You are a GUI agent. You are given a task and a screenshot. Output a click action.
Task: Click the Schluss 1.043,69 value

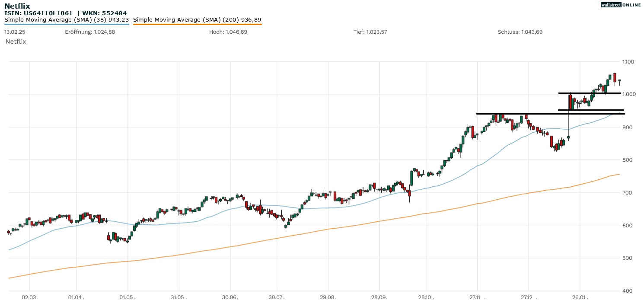point(520,32)
